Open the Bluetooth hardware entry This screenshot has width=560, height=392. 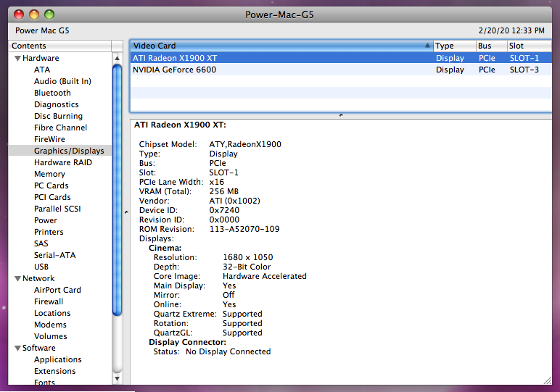pyautogui.click(x=52, y=93)
